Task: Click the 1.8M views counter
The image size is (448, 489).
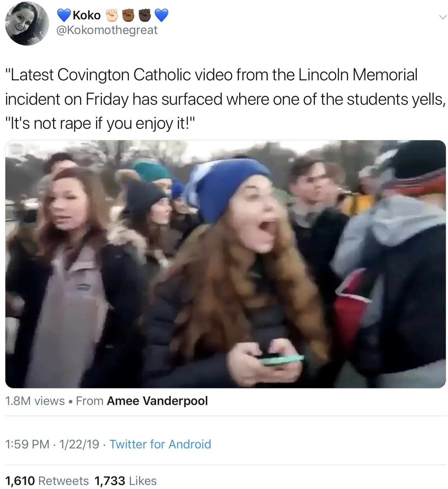Action: pyautogui.click(x=35, y=401)
